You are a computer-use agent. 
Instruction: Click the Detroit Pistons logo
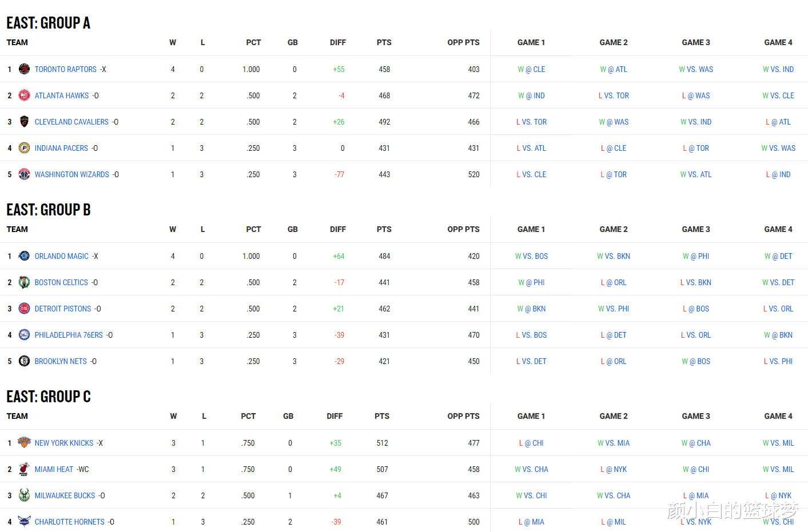pyautogui.click(x=24, y=309)
